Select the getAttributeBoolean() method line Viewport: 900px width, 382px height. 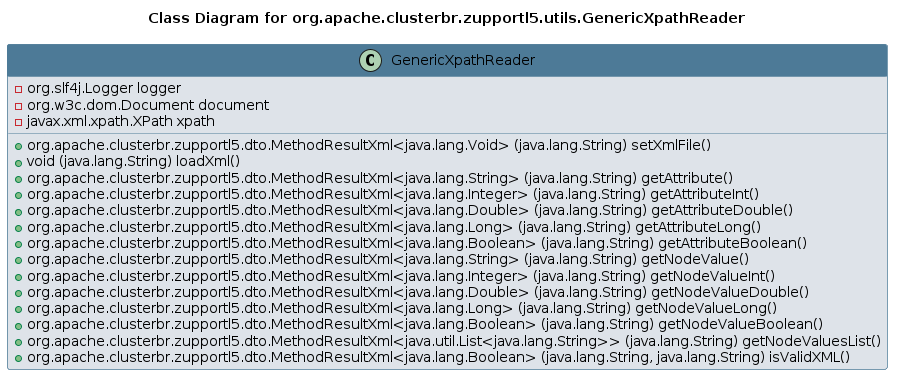pos(417,244)
